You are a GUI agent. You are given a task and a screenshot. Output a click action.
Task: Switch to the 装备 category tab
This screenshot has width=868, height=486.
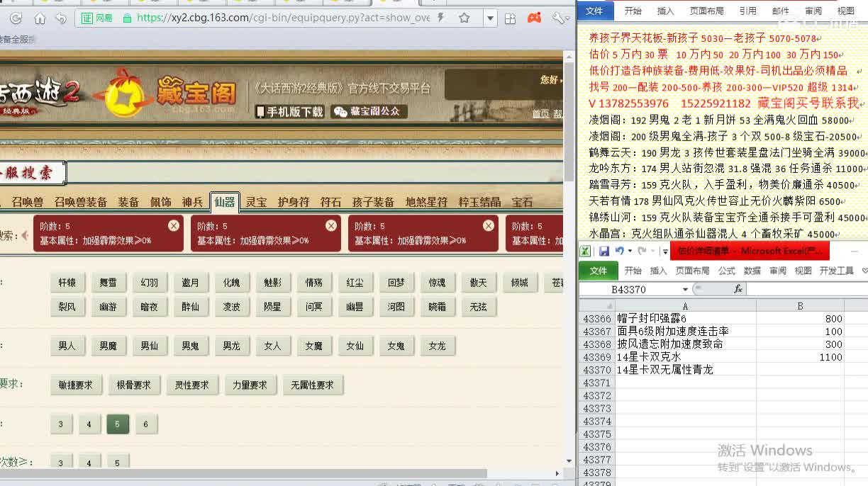(x=128, y=202)
